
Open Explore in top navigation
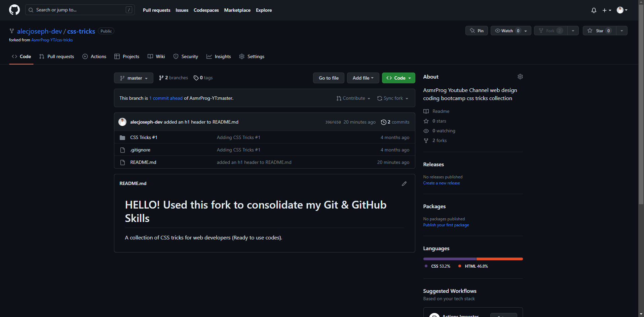tap(264, 10)
